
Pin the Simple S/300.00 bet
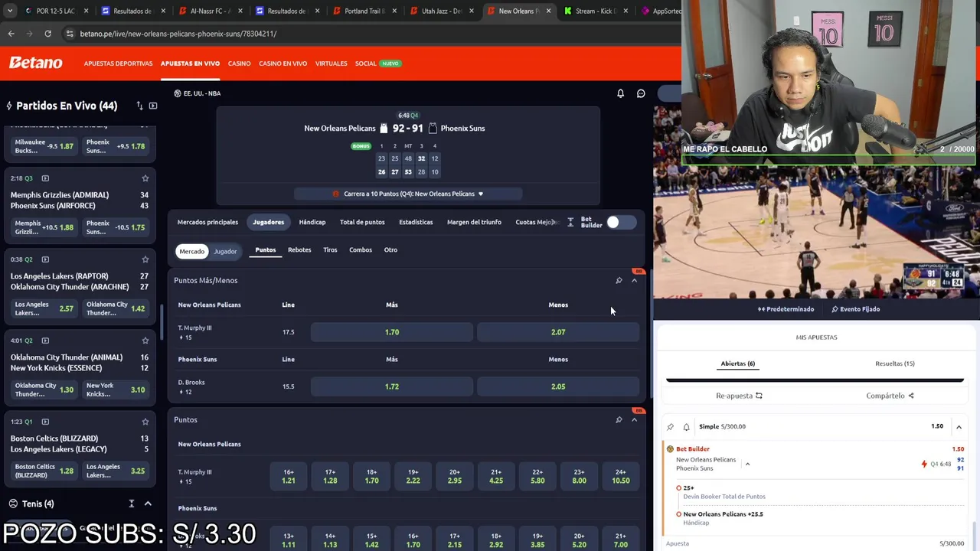671,426
